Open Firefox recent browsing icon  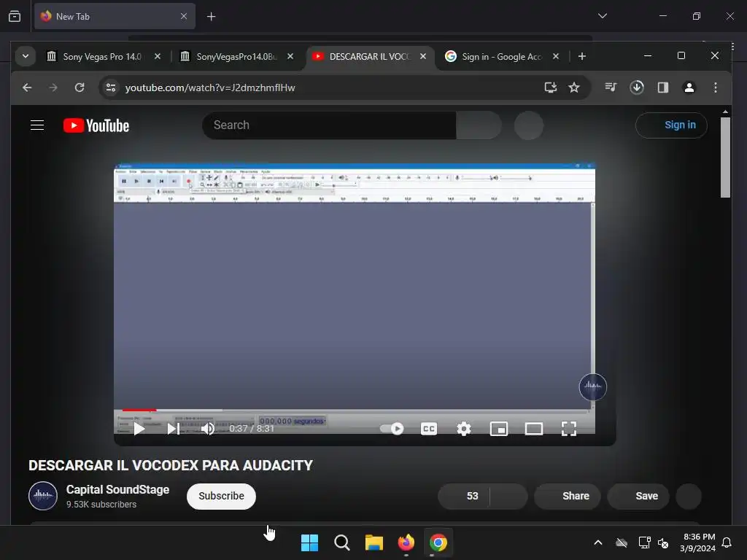click(x=15, y=17)
